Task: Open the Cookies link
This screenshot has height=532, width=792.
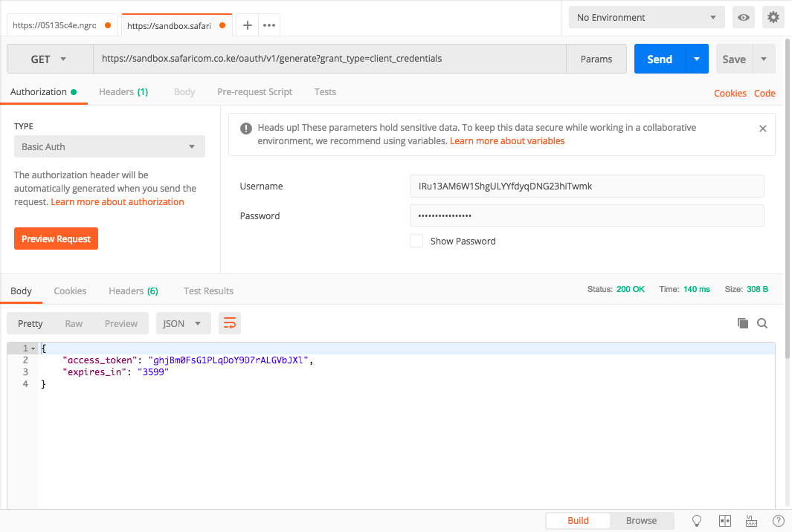Action: [730, 93]
